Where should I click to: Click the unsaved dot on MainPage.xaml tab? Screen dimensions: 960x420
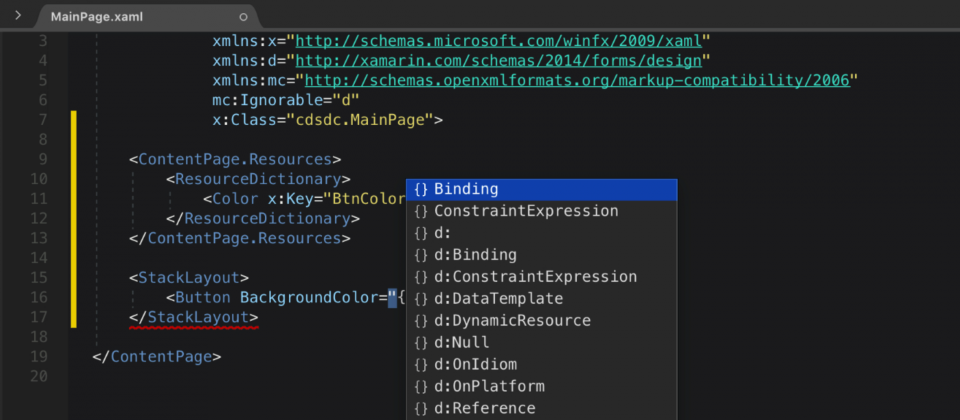click(x=243, y=17)
